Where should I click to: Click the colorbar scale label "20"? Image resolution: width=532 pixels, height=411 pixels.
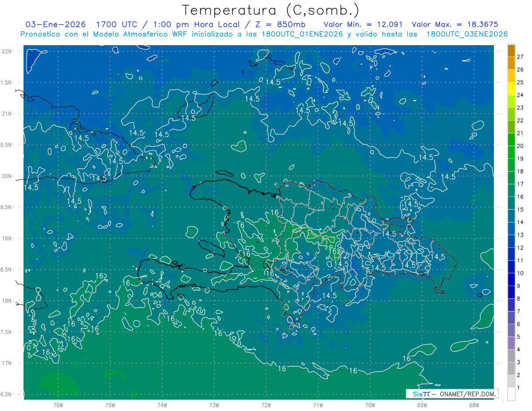point(520,146)
